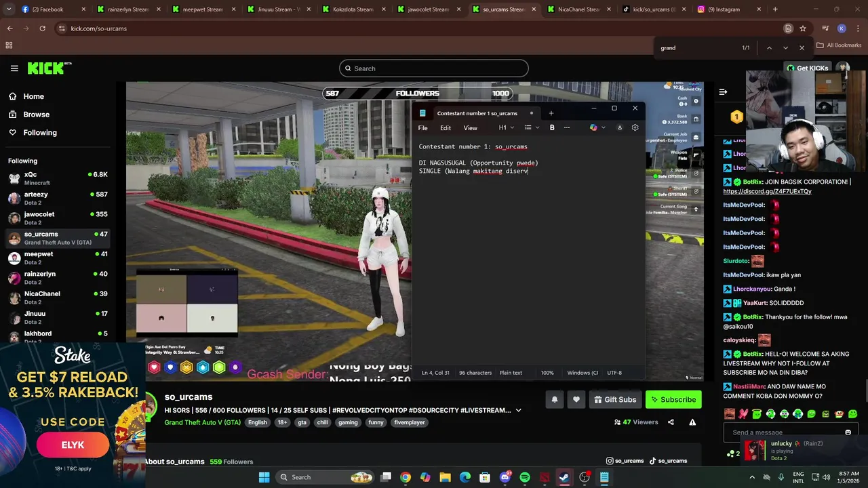Open the Chrome media control icon
The width and height of the screenshot is (868, 488).
tap(825, 28)
